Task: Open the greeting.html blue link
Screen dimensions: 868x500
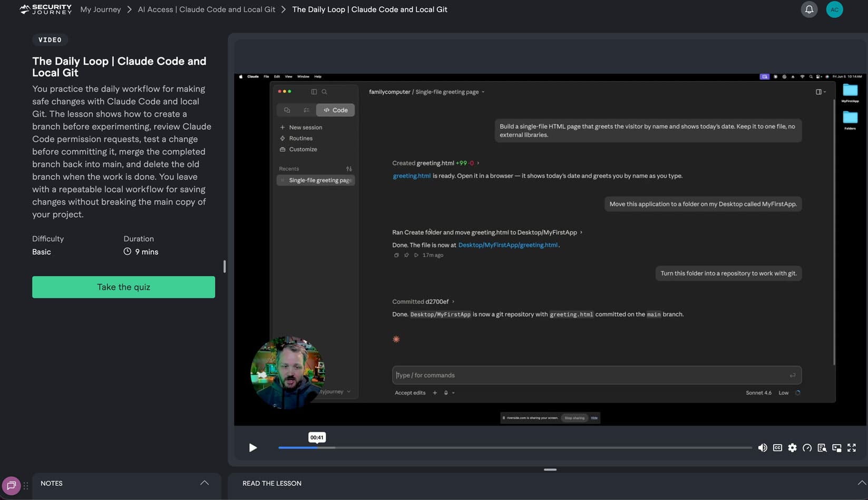Action: [412, 176]
